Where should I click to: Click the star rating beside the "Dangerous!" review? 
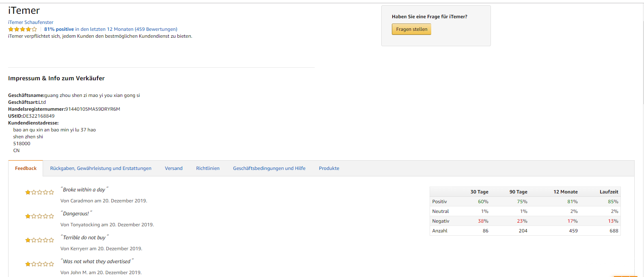39,216
